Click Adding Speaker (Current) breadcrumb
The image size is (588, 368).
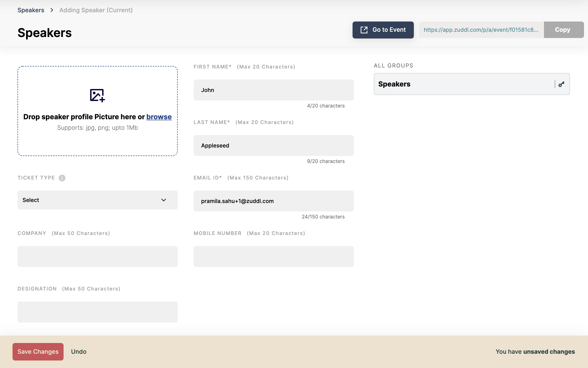(96, 10)
